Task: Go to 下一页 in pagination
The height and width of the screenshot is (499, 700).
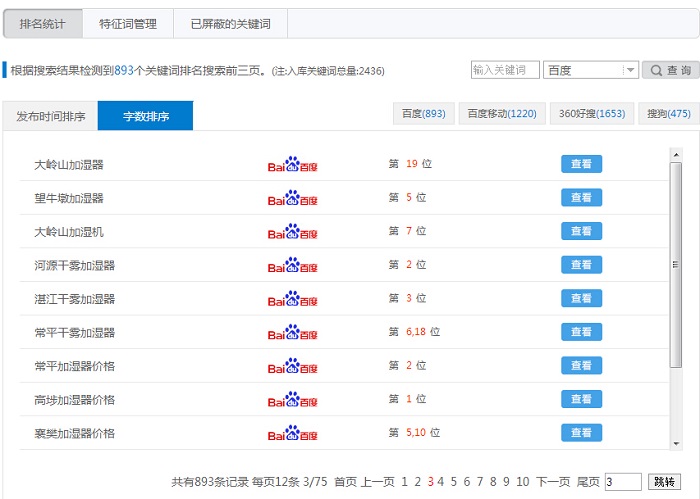Action: [x=553, y=482]
